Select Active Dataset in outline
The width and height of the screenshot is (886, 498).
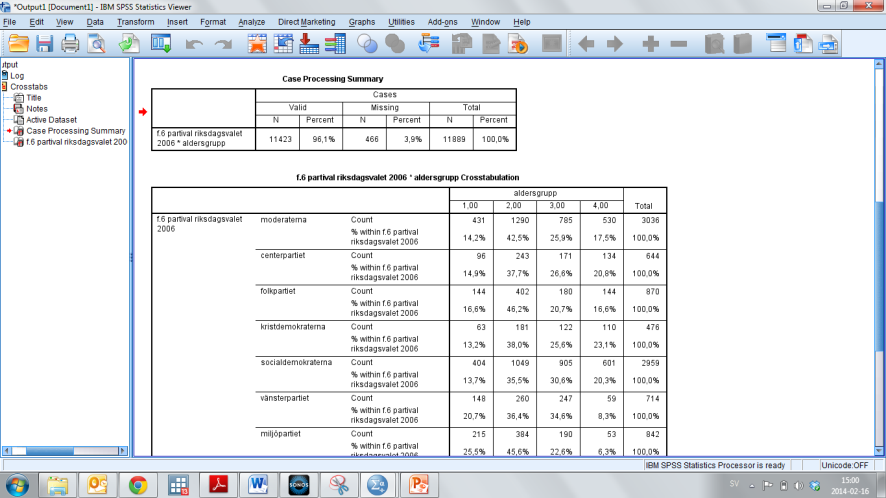click(x=51, y=120)
